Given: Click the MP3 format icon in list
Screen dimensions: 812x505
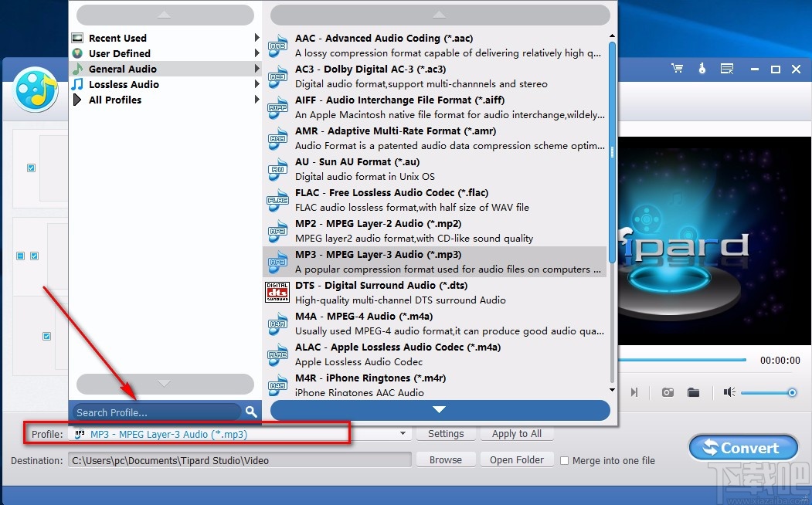Looking at the screenshot, I should 278,262.
